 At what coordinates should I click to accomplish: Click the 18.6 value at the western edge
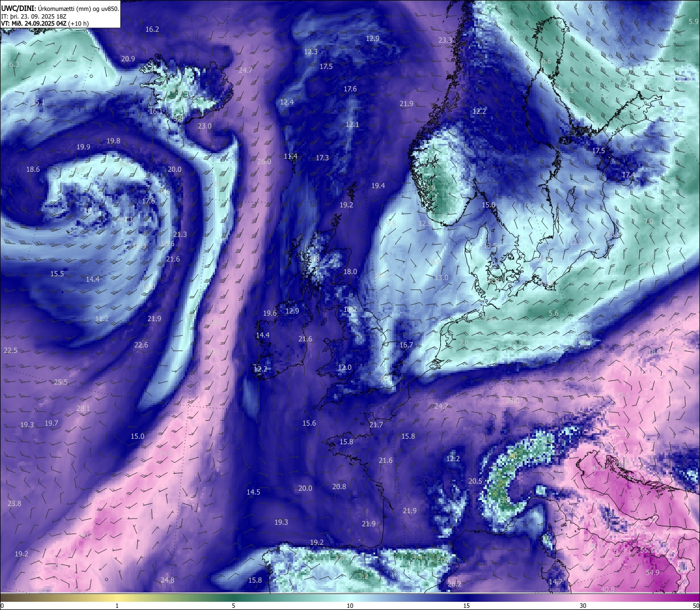click(33, 169)
